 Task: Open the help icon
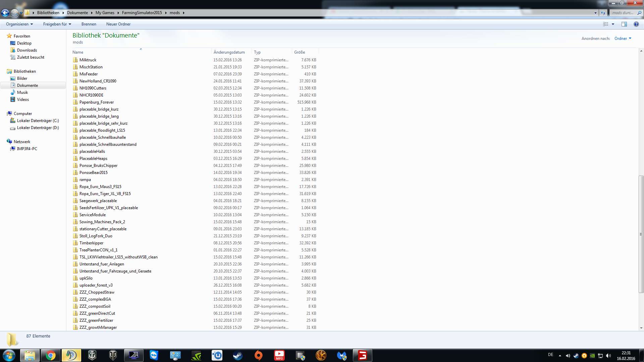pos(636,24)
